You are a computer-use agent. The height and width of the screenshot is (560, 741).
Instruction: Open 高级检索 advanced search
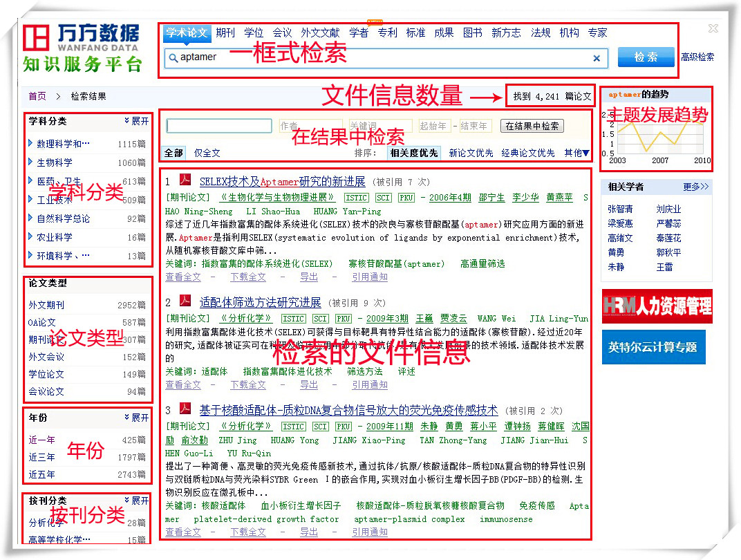(697, 57)
